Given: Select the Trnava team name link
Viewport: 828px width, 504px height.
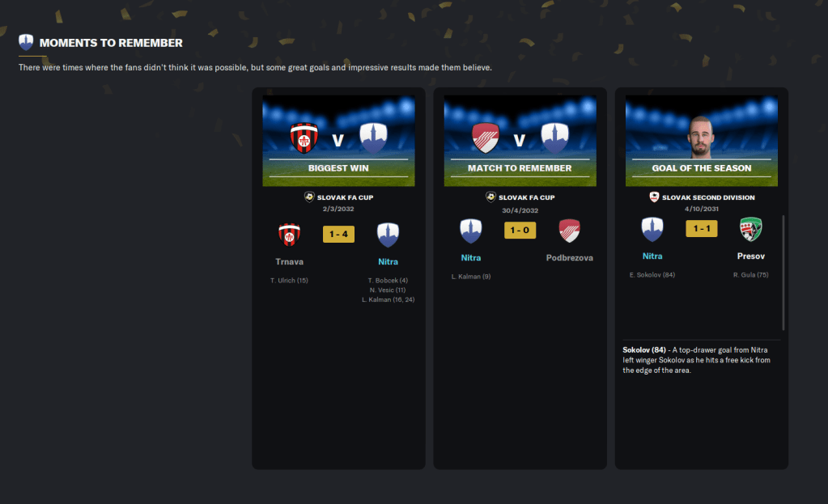Looking at the screenshot, I should [x=290, y=262].
